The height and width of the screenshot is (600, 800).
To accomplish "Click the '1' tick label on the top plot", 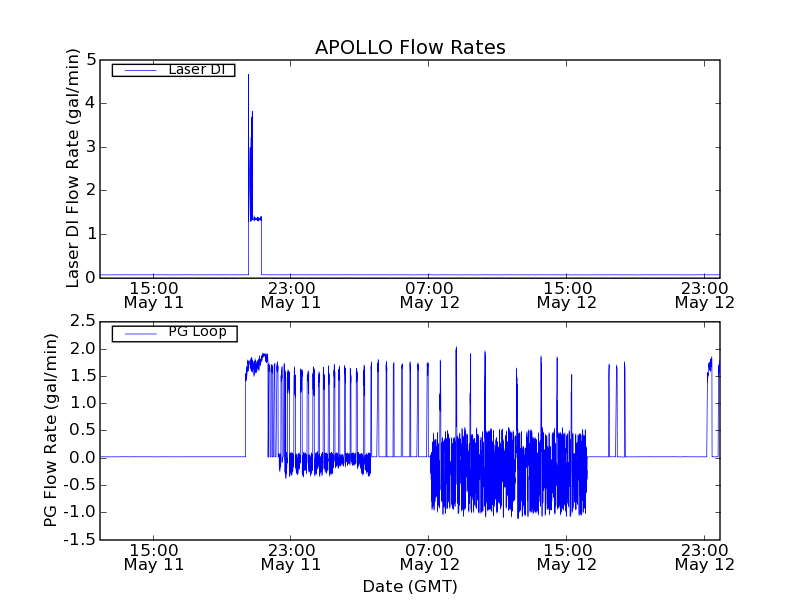I will tap(91, 234).
